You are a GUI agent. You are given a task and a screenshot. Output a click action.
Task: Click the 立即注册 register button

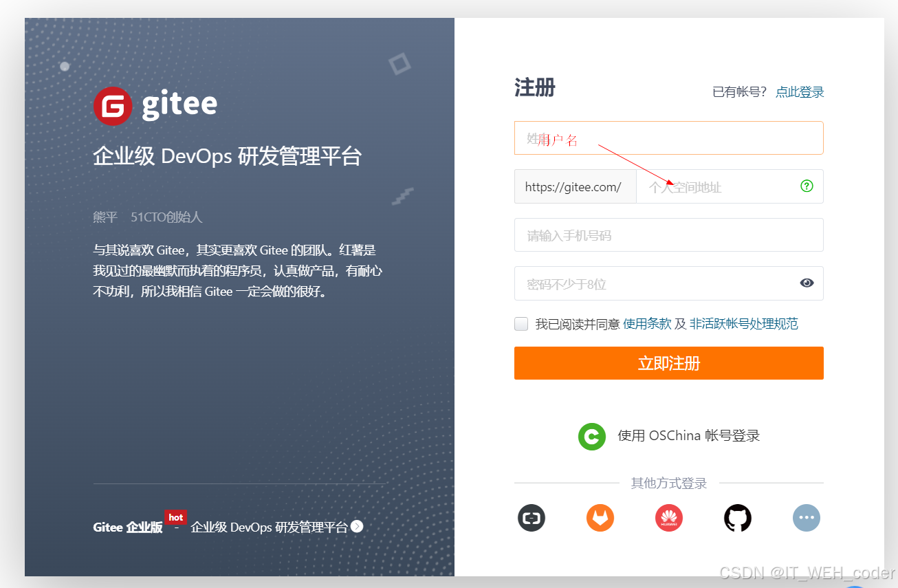pyautogui.click(x=668, y=363)
